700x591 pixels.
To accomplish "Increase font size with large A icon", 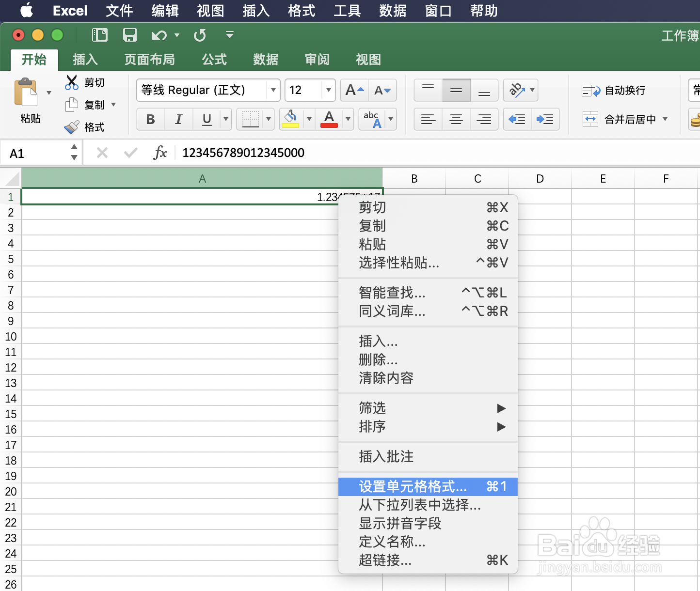I will pos(354,90).
